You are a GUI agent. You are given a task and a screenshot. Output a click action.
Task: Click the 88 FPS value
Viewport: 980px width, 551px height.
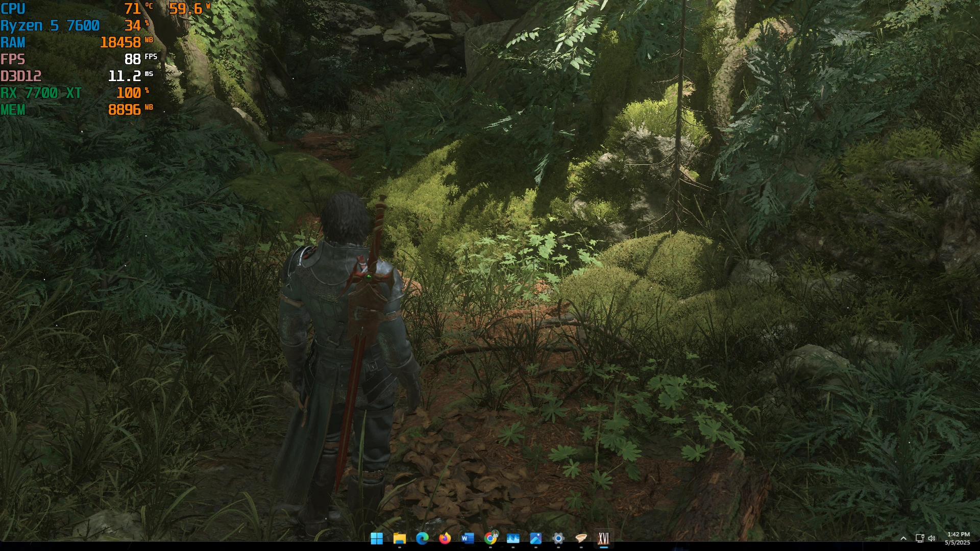(x=140, y=59)
